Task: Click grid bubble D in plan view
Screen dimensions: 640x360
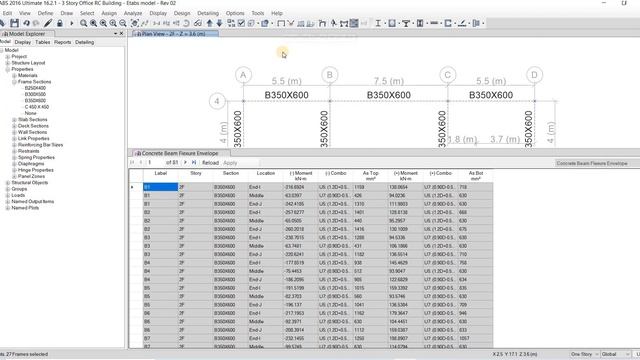Action: click(534, 75)
